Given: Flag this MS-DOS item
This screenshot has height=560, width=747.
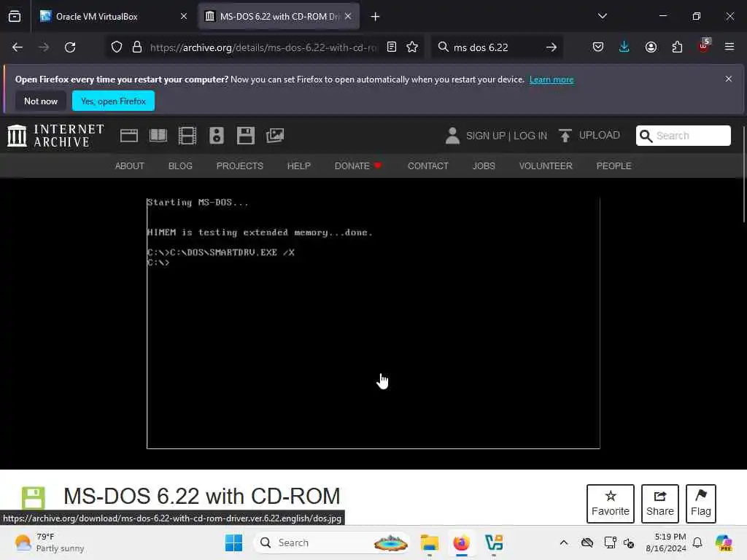Looking at the screenshot, I should 701,504.
